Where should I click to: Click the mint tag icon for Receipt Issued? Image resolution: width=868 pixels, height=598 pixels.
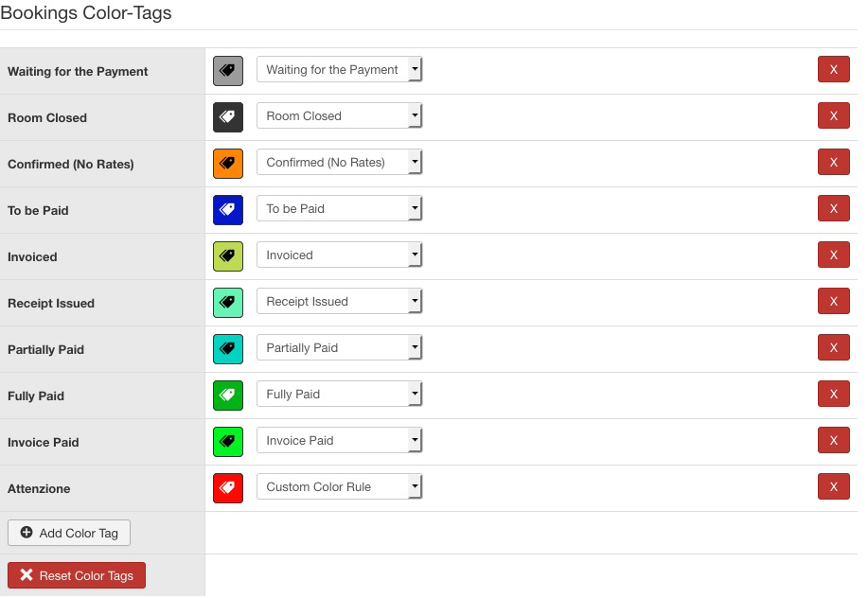point(228,302)
